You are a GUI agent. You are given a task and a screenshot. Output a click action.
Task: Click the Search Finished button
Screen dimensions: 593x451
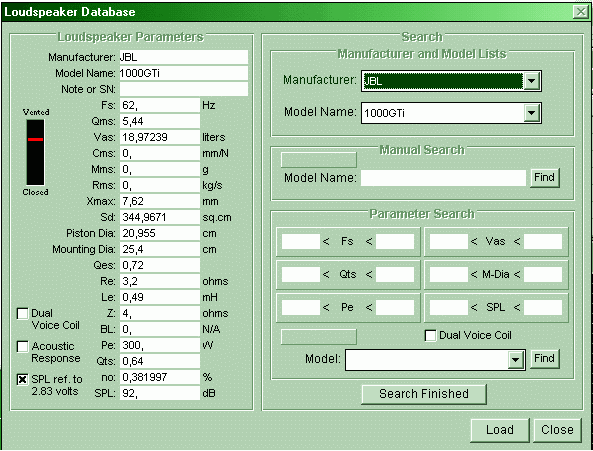(x=424, y=394)
